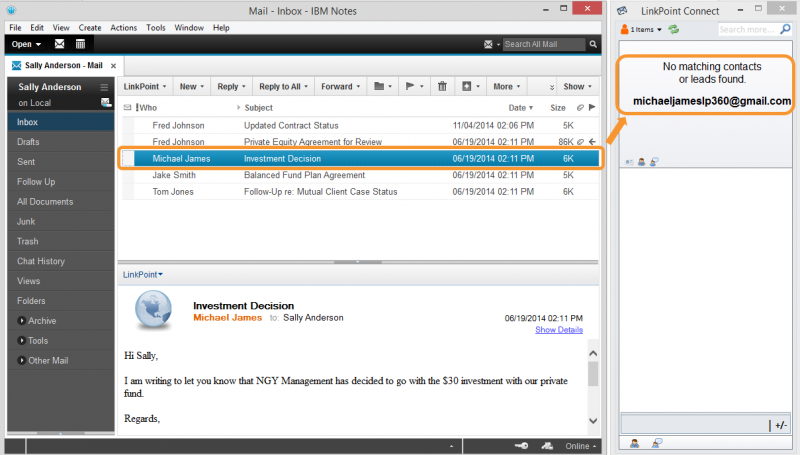Open the Create menu
The height and width of the screenshot is (455, 800).
click(90, 28)
